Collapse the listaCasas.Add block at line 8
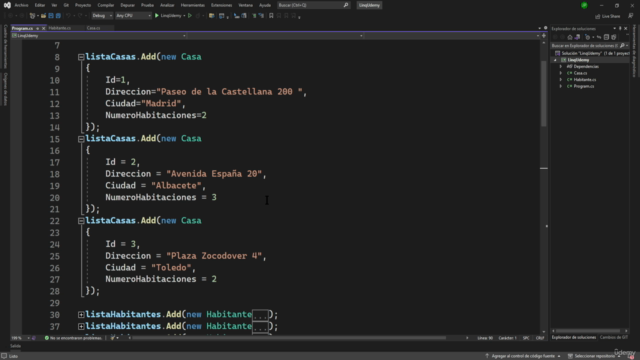Viewport: 640px width, 360px height. click(x=81, y=57)
